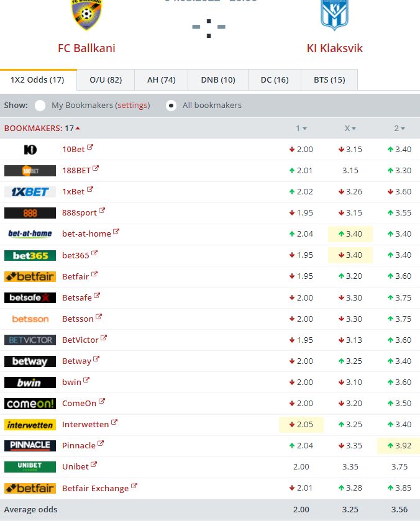The height and width of the screenshot is (521, 420).
Task: Click the betsafe logo image
Action: tap(30, 297)
